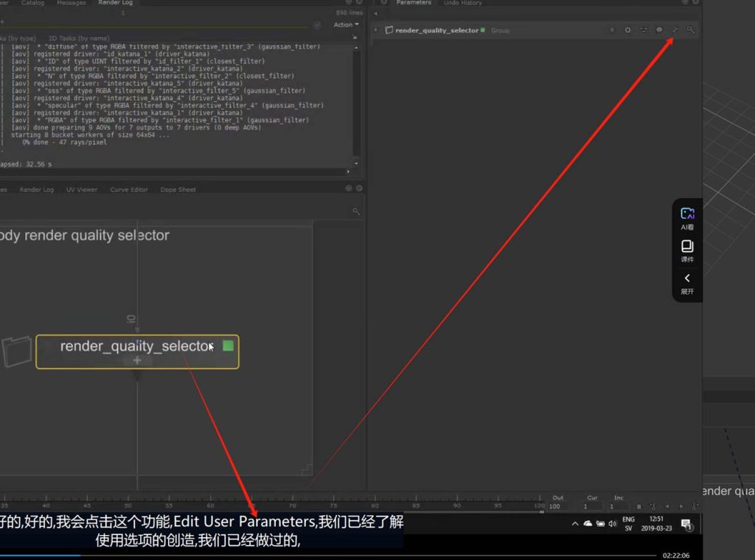Switch to the Catalog tab

tap(32, 4)
